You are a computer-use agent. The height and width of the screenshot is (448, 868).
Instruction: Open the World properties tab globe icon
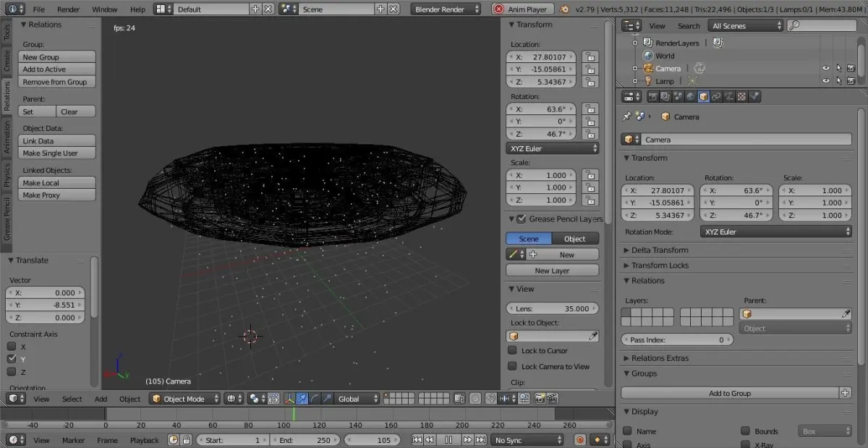(690, 96)
